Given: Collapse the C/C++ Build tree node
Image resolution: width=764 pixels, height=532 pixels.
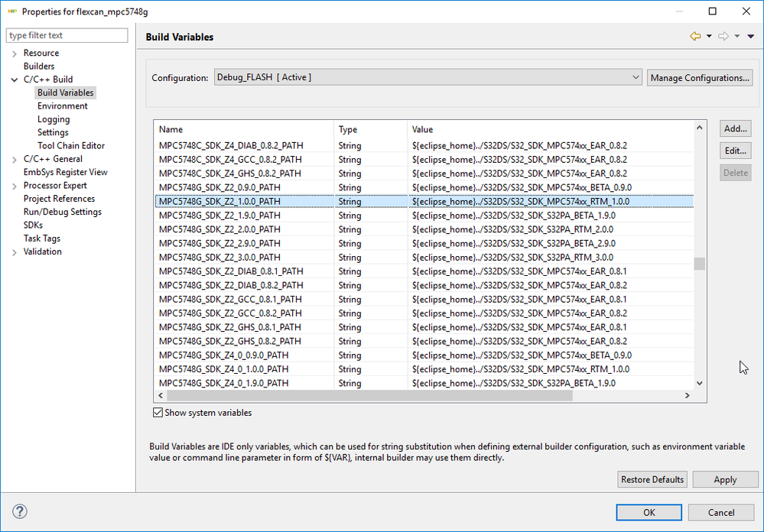Looking at the screenshot, I should click(x=15, y=79).
